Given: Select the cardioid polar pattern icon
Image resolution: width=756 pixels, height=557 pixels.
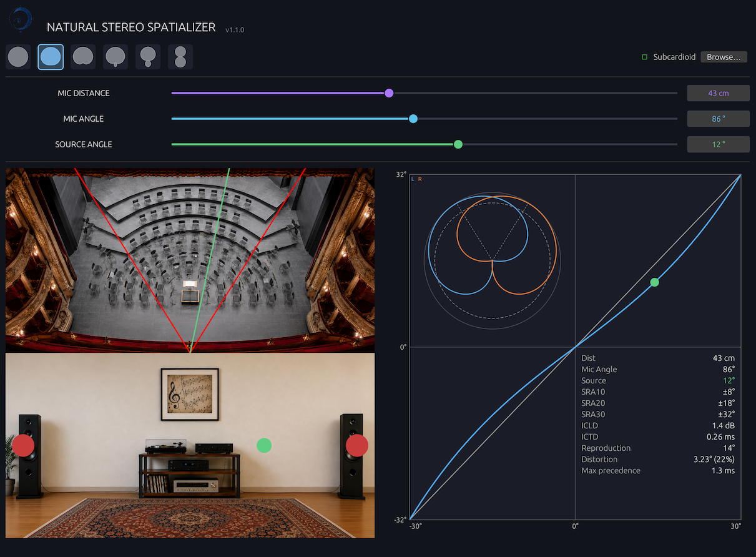Looking at the screenshot, I should [x=83, y=57].
